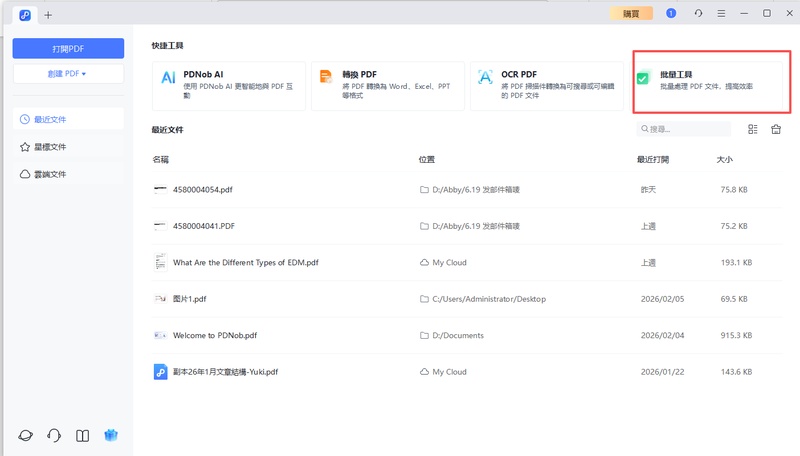This screenshot has height=456, width=800.
Task: Click the refresh arrow icon in title bar
Action: pos(697,13)
